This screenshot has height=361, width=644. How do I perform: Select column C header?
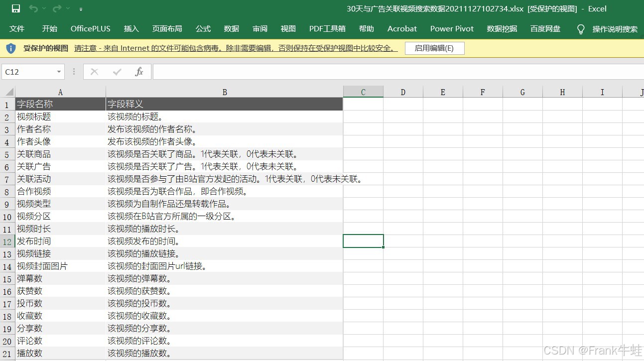pos(363,92)
